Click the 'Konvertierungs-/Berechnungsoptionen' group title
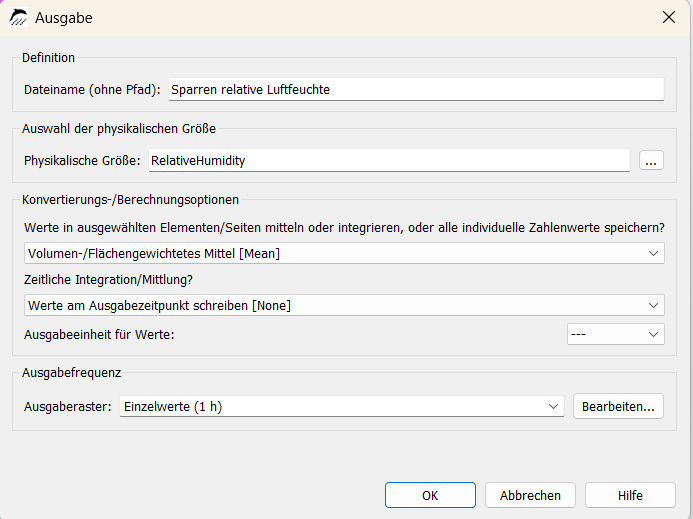 tap(130, 200)
